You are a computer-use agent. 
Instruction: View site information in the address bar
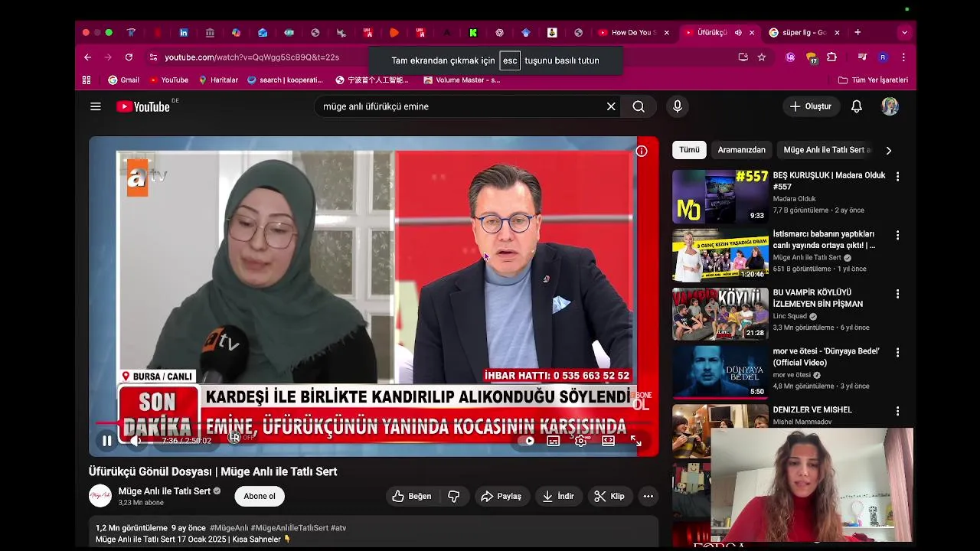(x=153, y=57)
